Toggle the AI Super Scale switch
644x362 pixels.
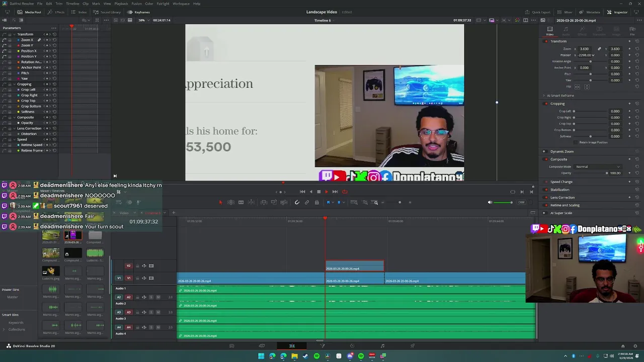[x=544, y=213]
